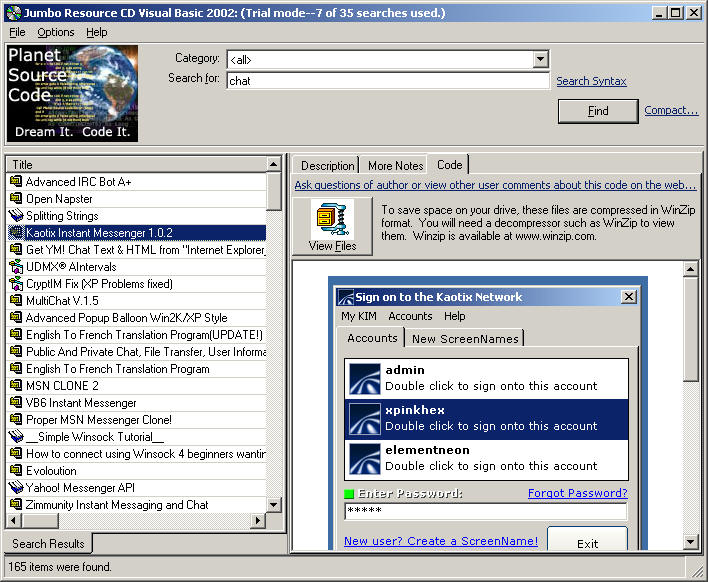708x582 pixels.
Task: Click the icon beside Advanced Popup Balloon Win2K/XP Style
Action: tap(16, 317)
